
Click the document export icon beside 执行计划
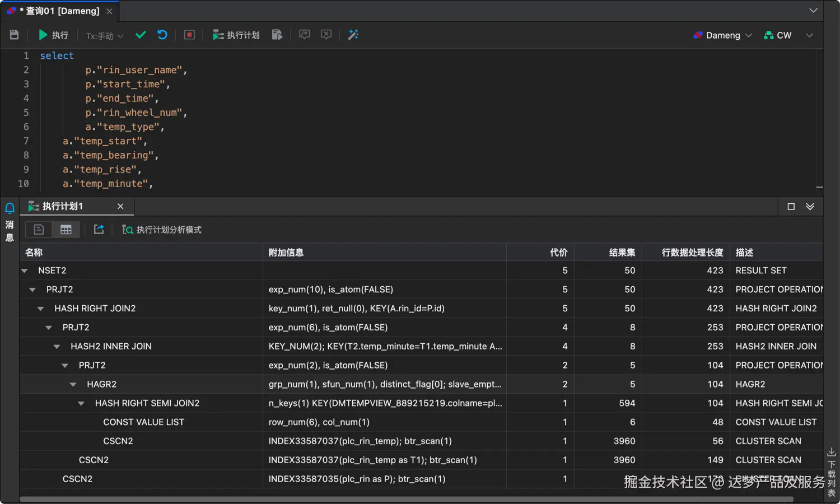coord(277,35)
